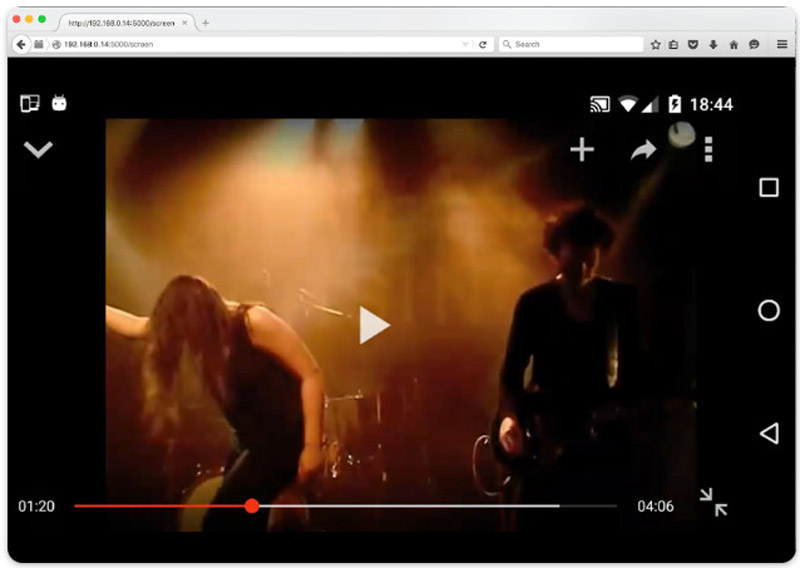Open the Firefox hamburger menu
This screenshot has height=568, width=800.
(x=782, y=44)
